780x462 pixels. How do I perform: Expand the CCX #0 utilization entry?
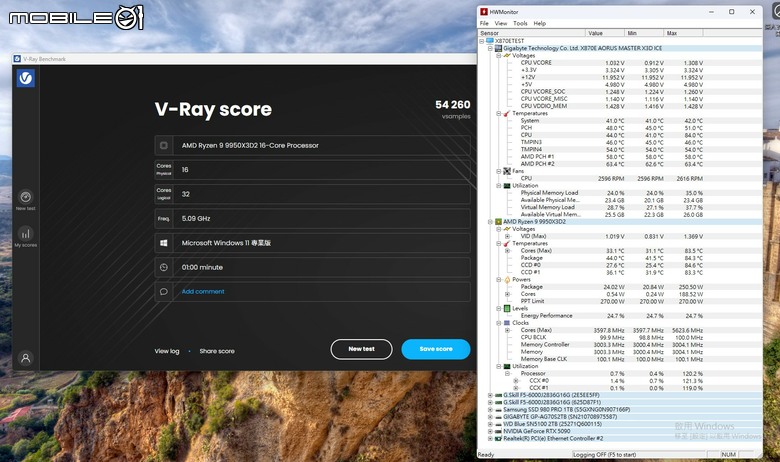(x=516, y=381)
